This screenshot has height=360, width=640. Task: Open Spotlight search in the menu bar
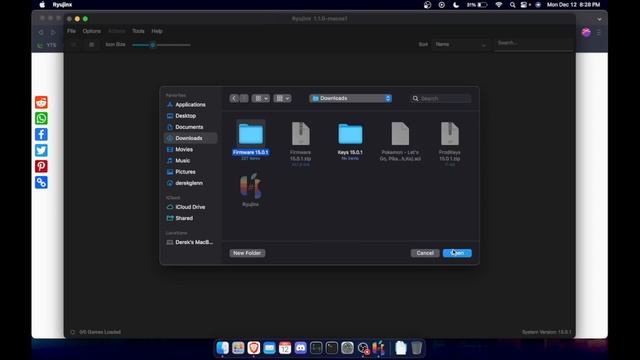(512, 5)
